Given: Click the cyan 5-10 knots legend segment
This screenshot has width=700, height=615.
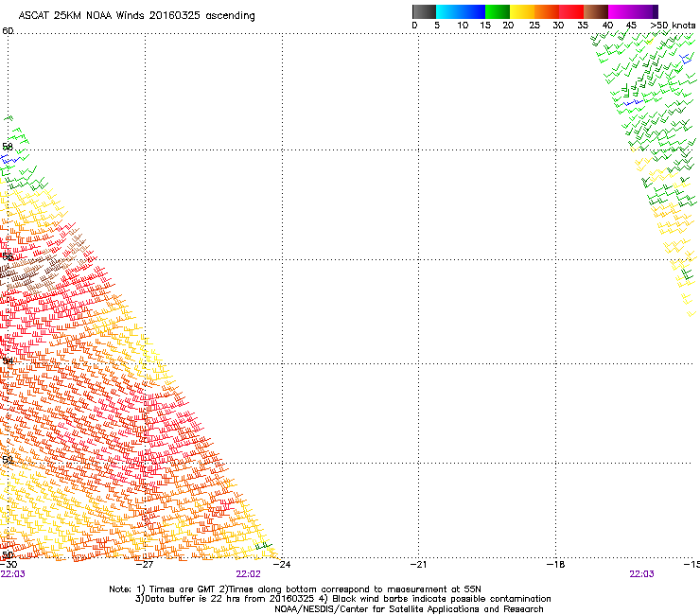Looking at the screenshot, I should [x=448, y=11].
